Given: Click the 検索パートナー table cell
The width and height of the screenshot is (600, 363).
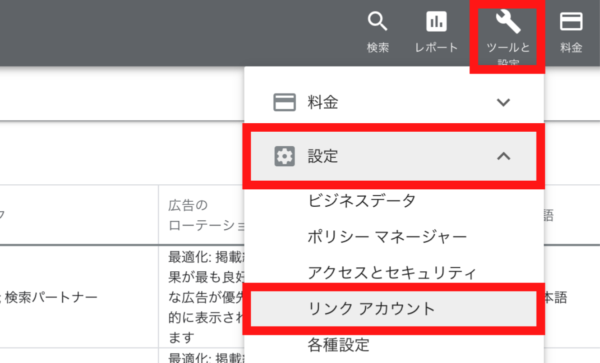Looking at the screenshot, I should click(51, 297).
